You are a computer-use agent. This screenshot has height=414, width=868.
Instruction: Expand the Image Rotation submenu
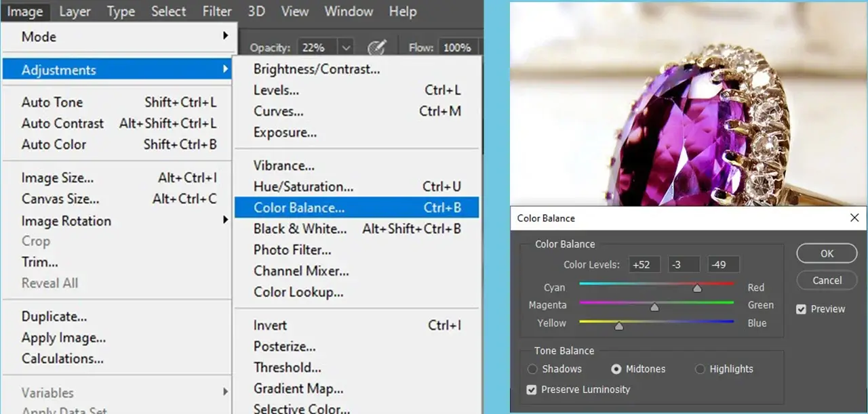click(66, 221)
